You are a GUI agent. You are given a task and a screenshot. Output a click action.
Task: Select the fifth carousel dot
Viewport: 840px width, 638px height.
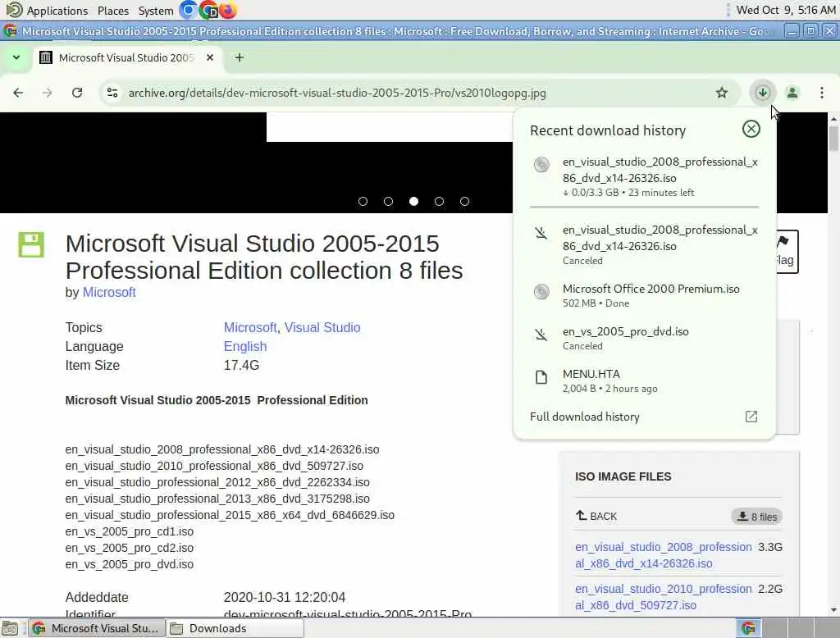click(464, 202)
